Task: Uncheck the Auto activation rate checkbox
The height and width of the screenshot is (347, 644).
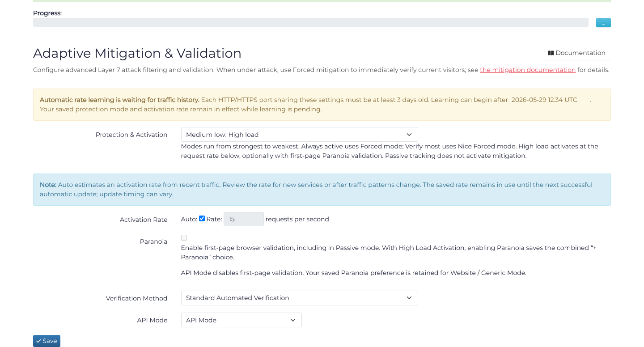Action: click(202, 219)
